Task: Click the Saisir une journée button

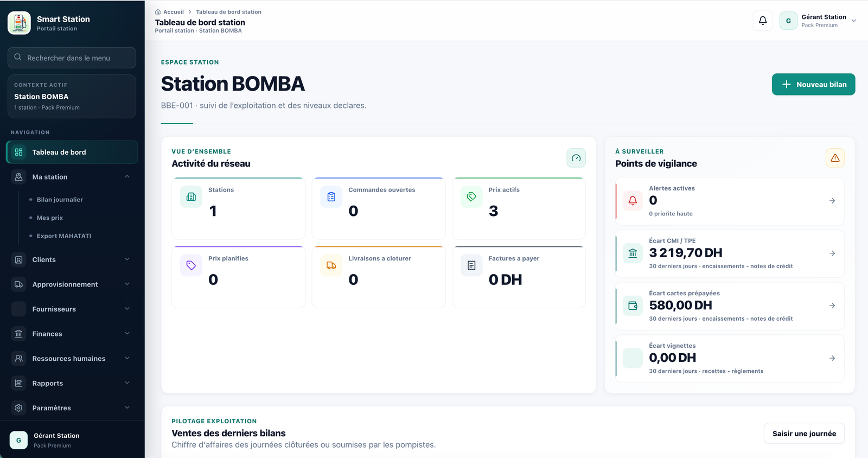Action: point(804,434)
